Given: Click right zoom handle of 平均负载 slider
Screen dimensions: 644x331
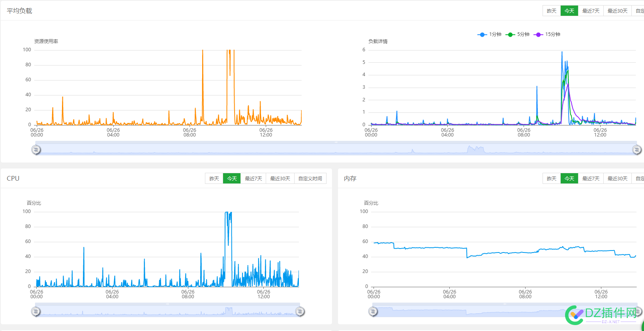Looking at the screenshot, I should [636, 150].
